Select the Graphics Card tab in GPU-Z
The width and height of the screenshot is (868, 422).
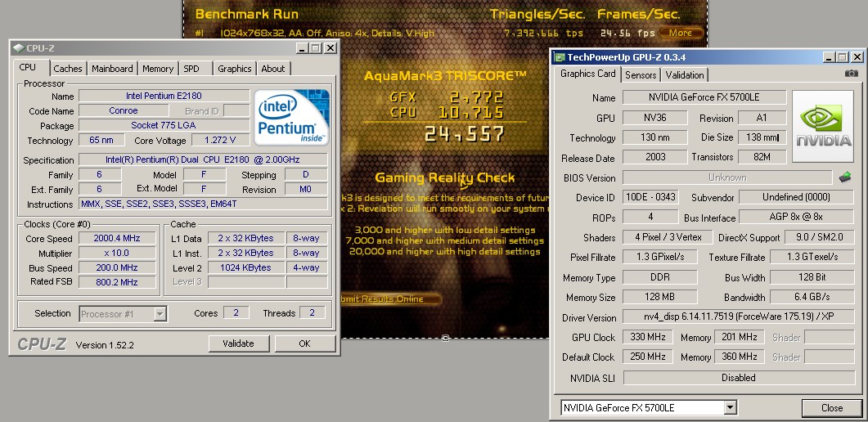tap(588, 74)
